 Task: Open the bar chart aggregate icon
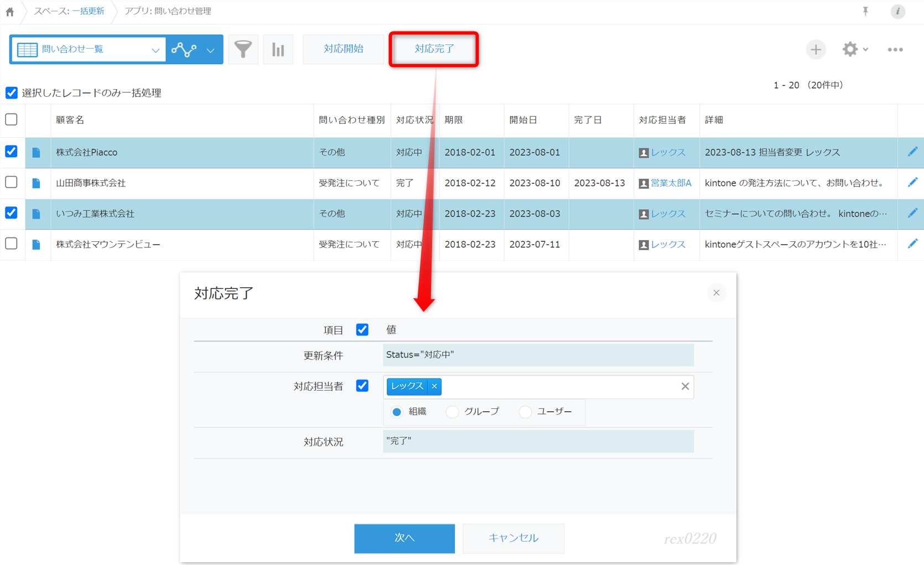[278, 49]
